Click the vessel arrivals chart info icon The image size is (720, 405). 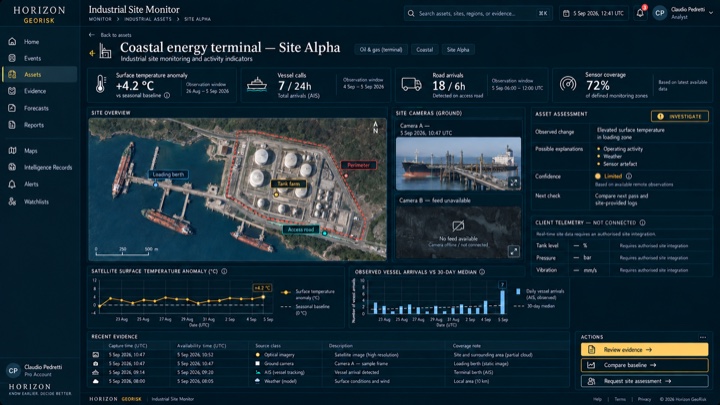coord(482,272)
